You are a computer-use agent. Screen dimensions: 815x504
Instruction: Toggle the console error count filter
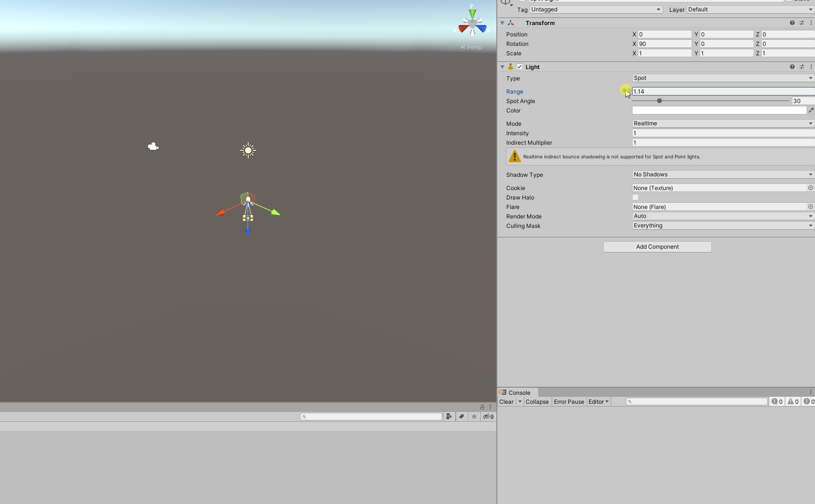click(x=809, y=401)
